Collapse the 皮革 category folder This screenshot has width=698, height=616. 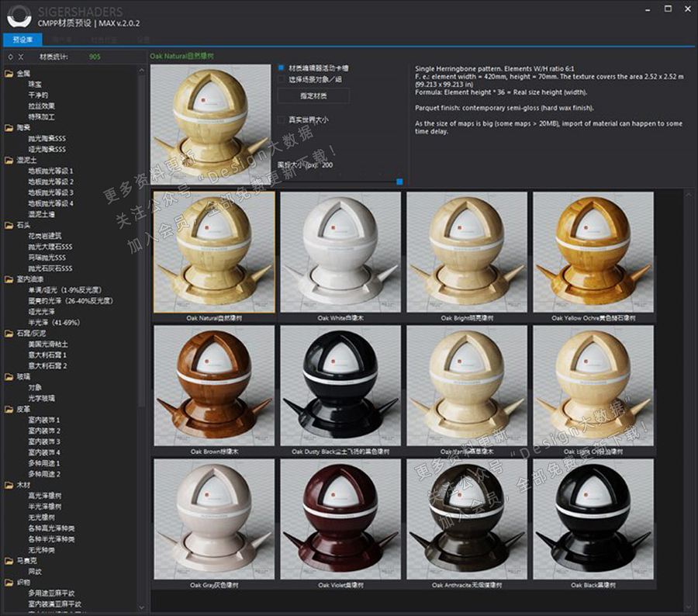click(x=9, y=409)
